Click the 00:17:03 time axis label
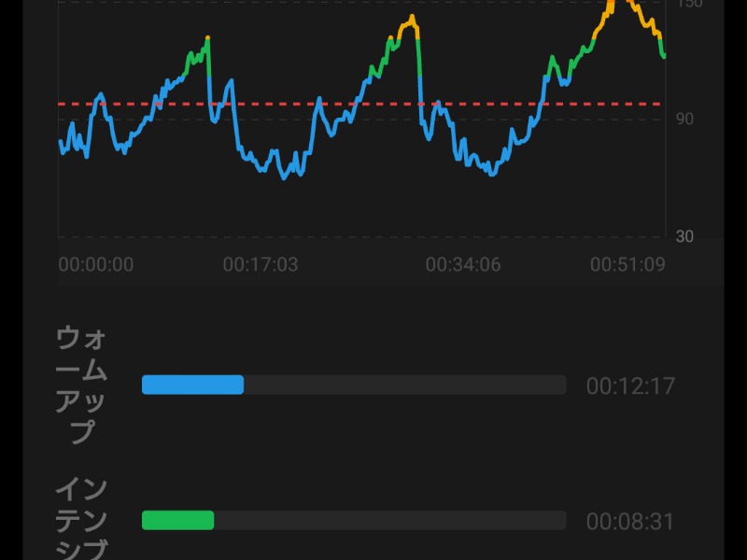The height and width of the screenshot is (560, 747). point(261,265)
